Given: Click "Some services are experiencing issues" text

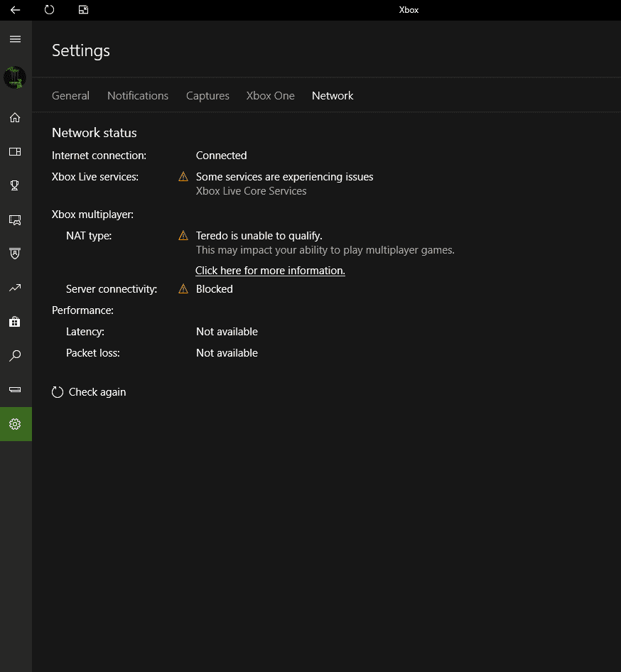Looking at the screenshot, I should 285,177.
